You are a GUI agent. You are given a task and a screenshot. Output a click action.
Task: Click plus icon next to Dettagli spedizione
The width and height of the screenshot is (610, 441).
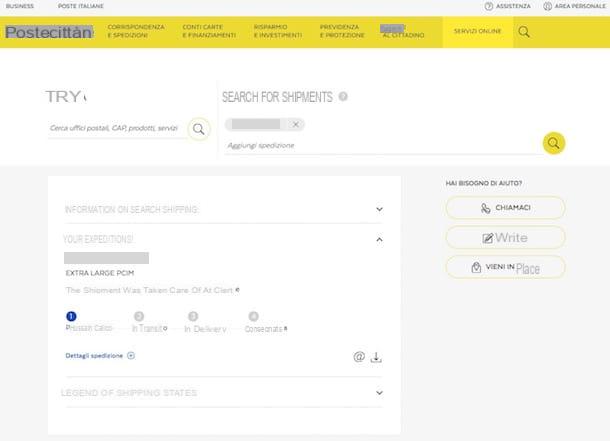click(x=131, y=355)
